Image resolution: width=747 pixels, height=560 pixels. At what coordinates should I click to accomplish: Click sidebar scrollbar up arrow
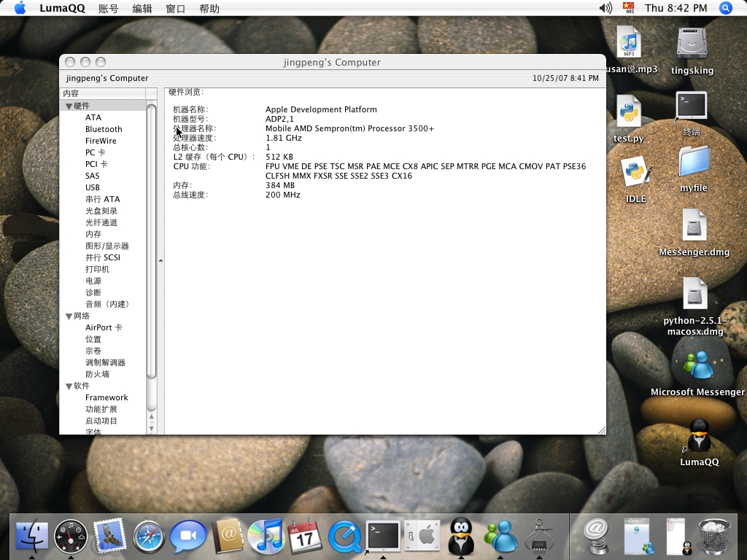[x=152, y=416]
